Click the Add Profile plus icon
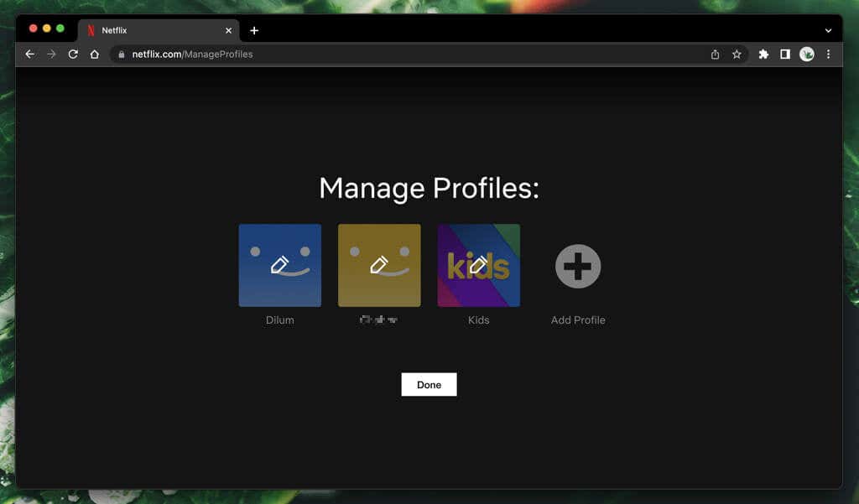 pyautogui.click(x=578, y=267)
